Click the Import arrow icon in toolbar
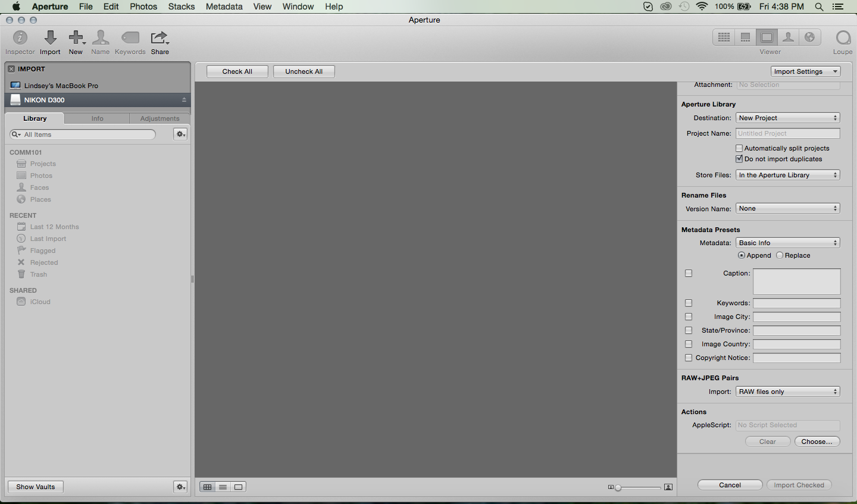The image size is (857, 504). click(x=51, y=37)
